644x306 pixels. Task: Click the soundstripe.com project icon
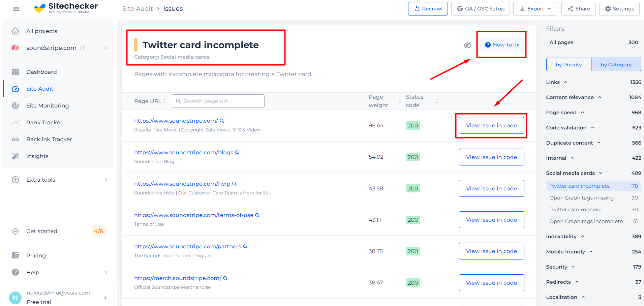point(16,48)
